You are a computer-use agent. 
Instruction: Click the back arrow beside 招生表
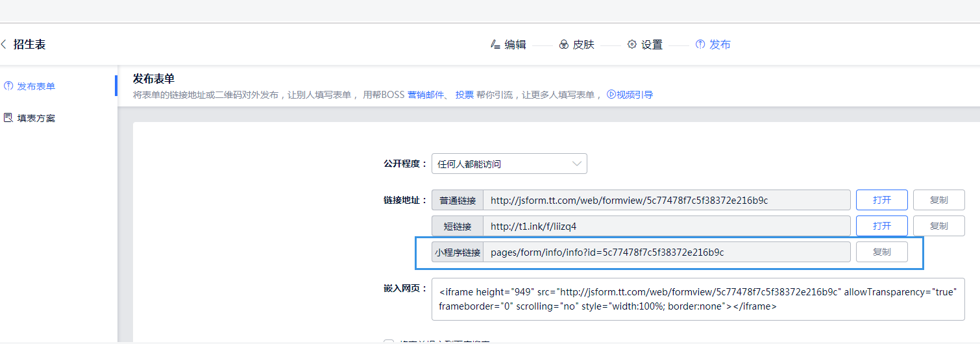4,45
